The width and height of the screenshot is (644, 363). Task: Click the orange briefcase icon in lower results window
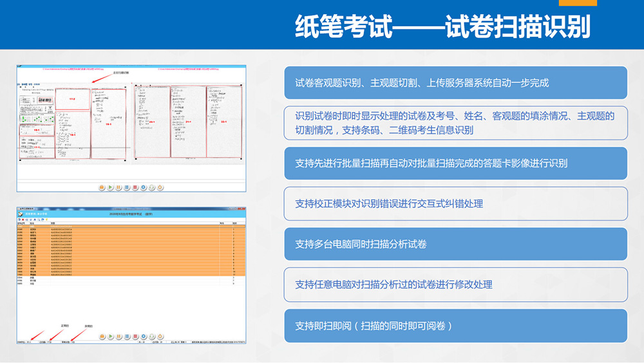coord(102,337)
